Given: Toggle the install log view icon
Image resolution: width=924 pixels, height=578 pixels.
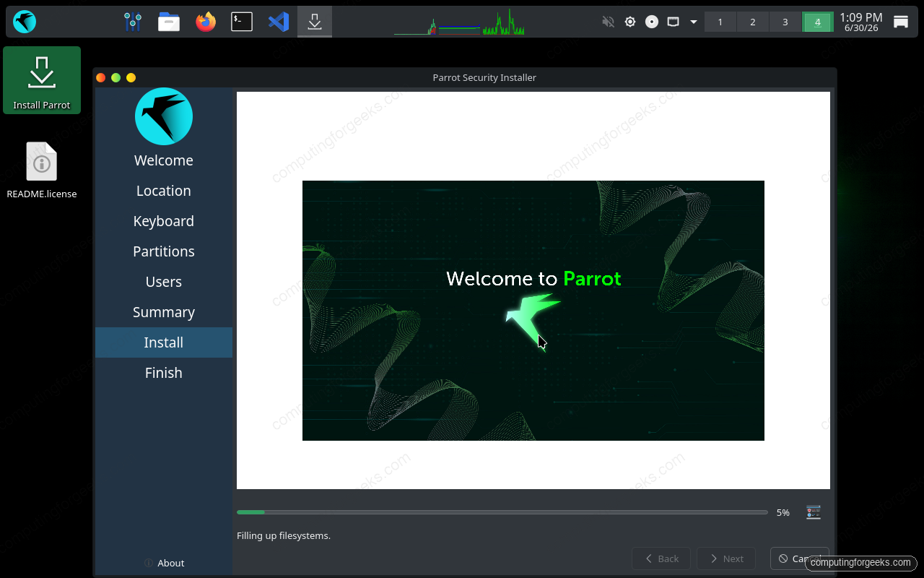Looking at the screenshot, I should click(x=814, y=512).
